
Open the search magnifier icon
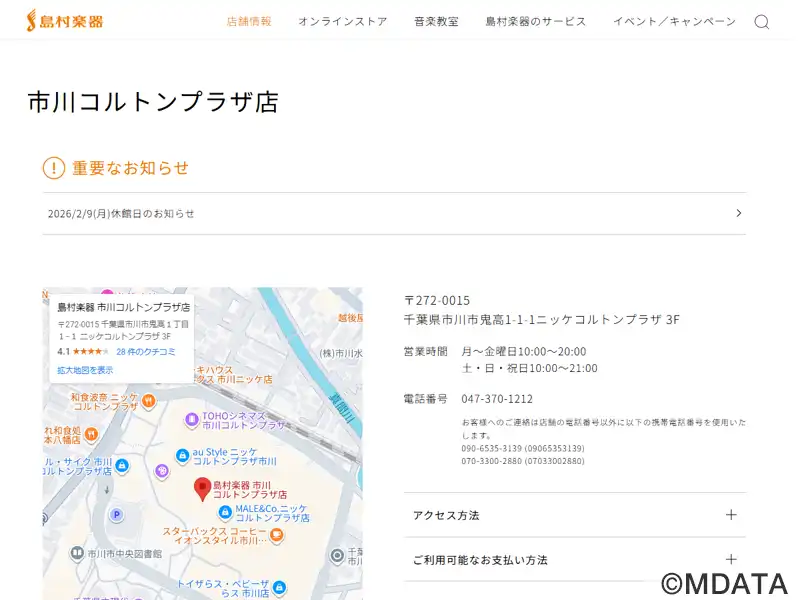pos(762,22)
